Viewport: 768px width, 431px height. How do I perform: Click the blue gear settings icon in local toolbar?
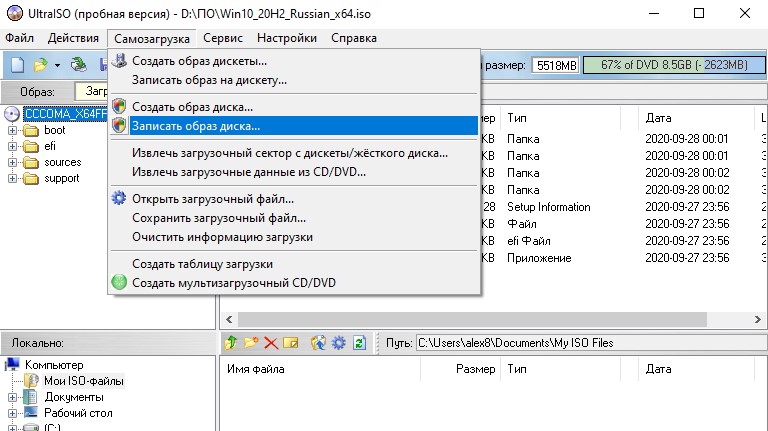338,342
